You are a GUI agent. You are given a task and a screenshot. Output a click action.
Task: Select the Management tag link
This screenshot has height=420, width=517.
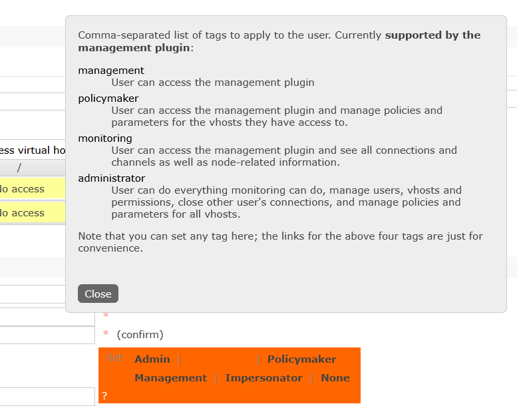170,378
